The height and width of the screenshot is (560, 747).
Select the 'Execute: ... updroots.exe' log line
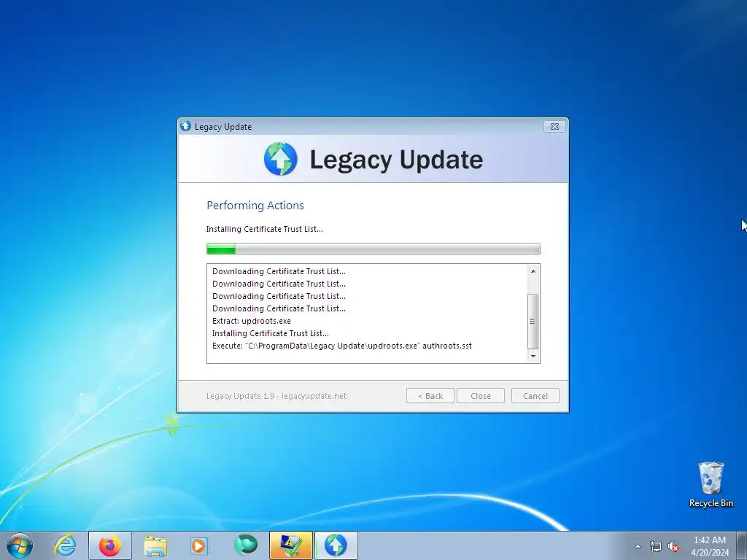click(342, 346)
